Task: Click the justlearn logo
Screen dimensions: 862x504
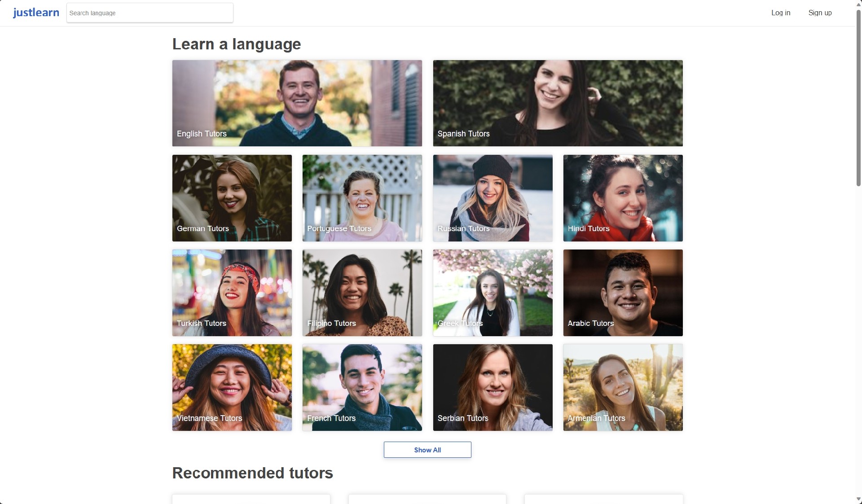Action: pyautogui.click(x=36, y=13)
